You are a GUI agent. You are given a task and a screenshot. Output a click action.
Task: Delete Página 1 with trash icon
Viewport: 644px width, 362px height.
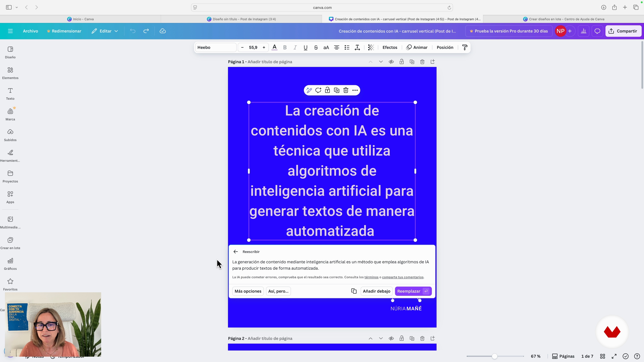[422, 62]
